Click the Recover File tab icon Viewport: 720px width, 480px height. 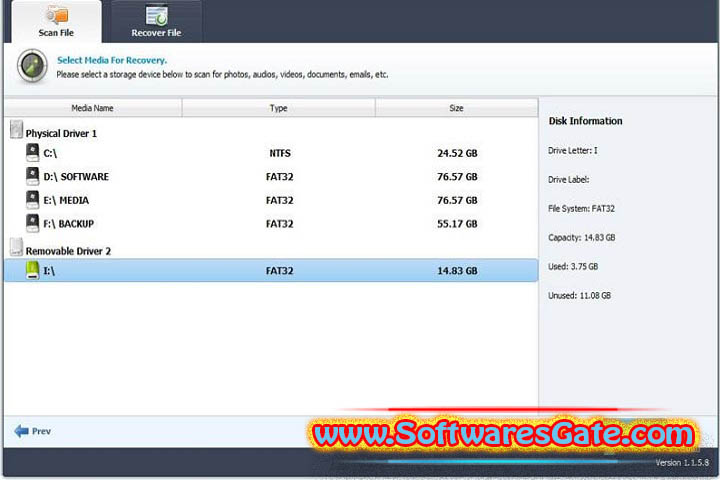[156, 15]
